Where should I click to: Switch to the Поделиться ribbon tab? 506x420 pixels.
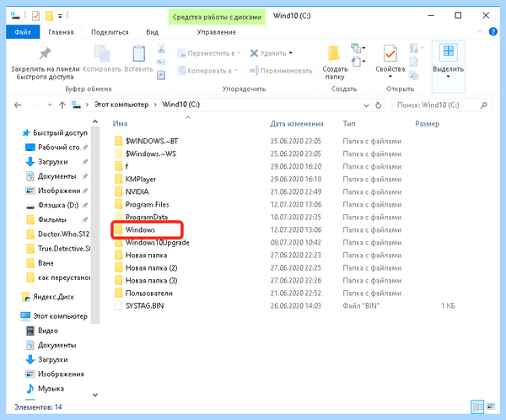(110, 32)
